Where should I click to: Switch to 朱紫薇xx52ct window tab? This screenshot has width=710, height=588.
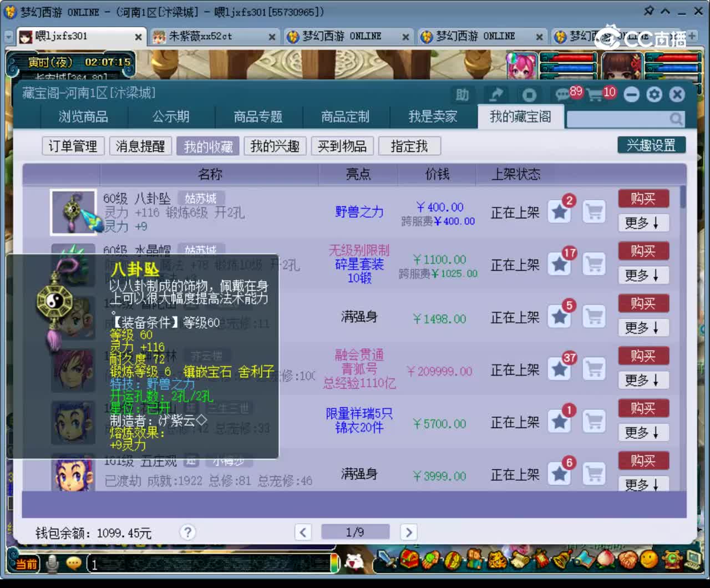coord(214,37)
